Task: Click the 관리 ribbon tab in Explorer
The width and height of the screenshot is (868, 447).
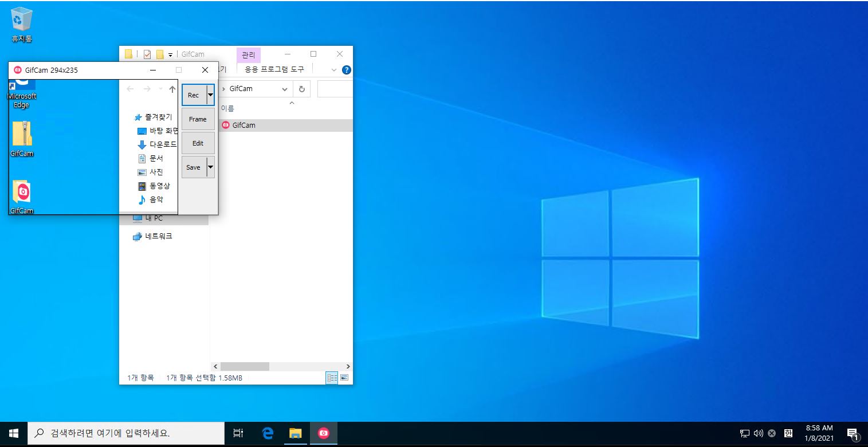Action: (249, 55)
